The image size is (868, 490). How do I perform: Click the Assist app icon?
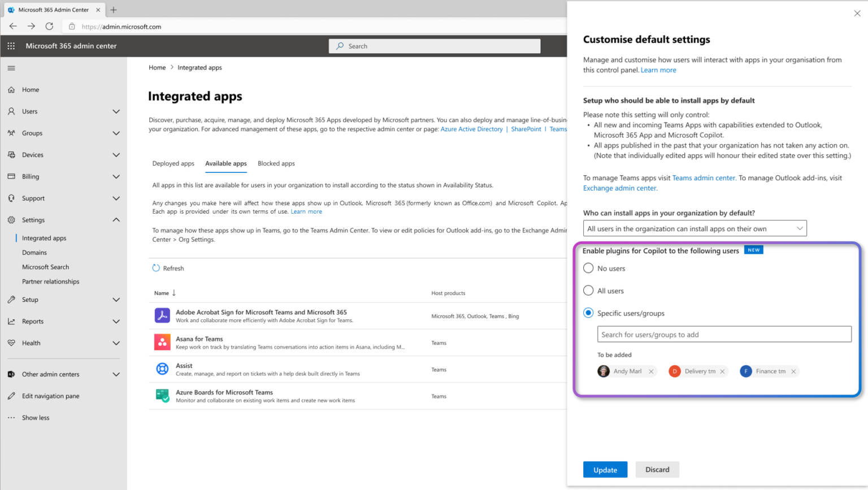(x=162, y=369)
